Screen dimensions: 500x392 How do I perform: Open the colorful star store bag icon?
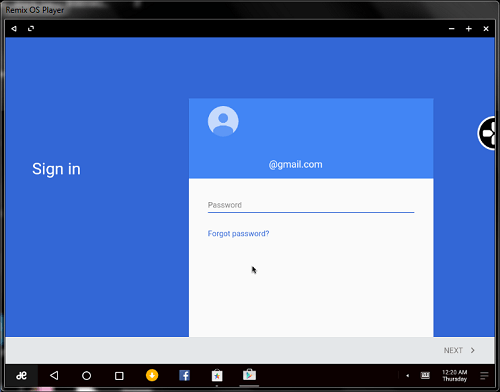point(217,375)
